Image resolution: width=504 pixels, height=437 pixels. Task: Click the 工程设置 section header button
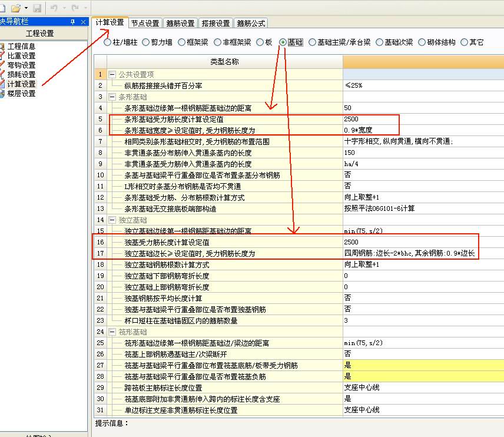tap(40, 33)
